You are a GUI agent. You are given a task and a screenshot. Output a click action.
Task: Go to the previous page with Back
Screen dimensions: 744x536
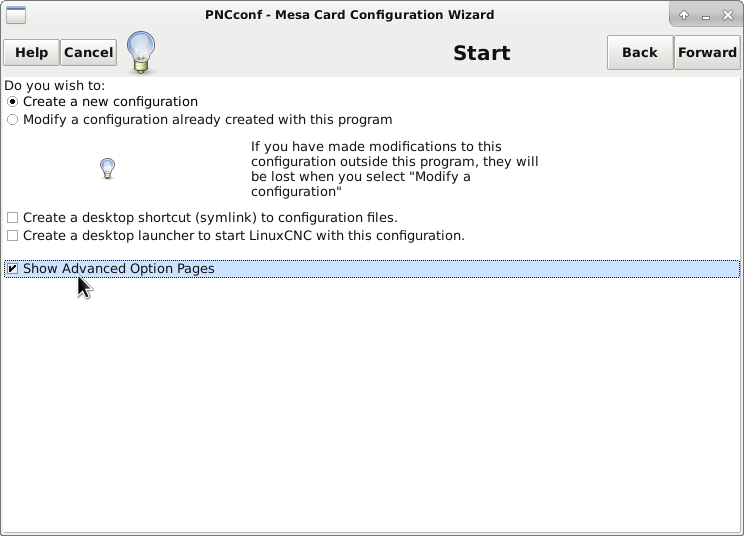639,53
